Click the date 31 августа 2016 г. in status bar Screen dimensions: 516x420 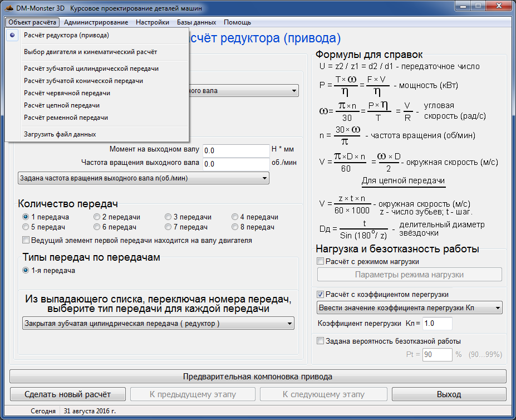point(90,411)
